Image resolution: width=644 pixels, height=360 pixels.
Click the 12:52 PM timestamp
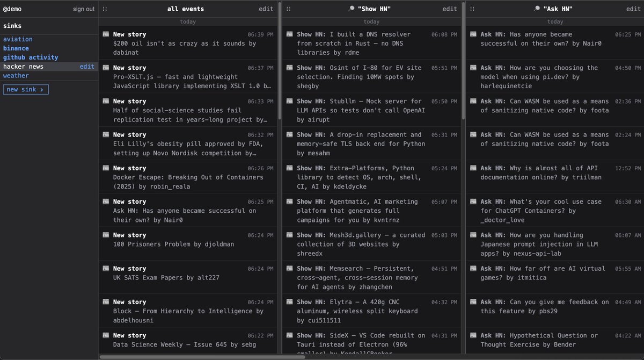pyautogui.click(x=628, y=168)
